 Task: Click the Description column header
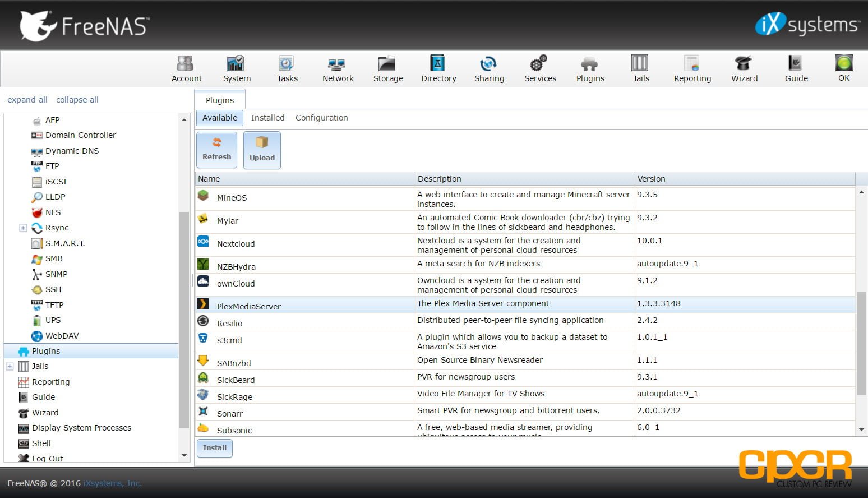[525, 179]
